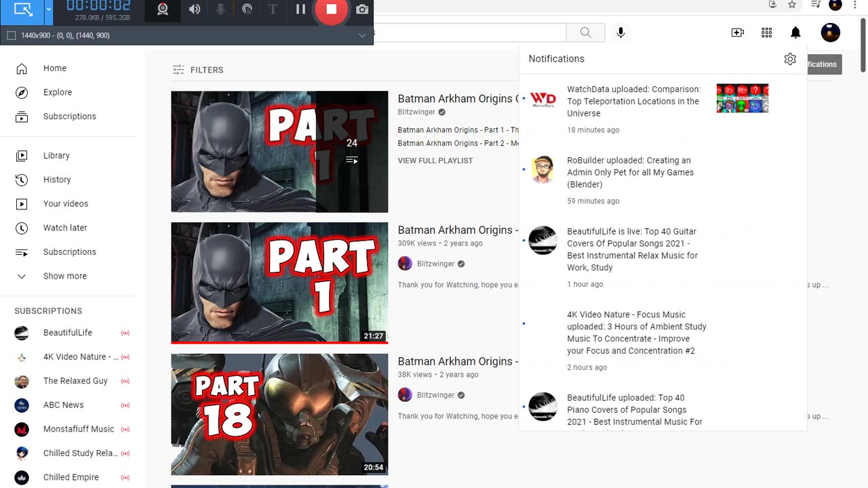Click the WatchData channel avatar
Screen dimensions: 868x488
(x=542, y=100)
